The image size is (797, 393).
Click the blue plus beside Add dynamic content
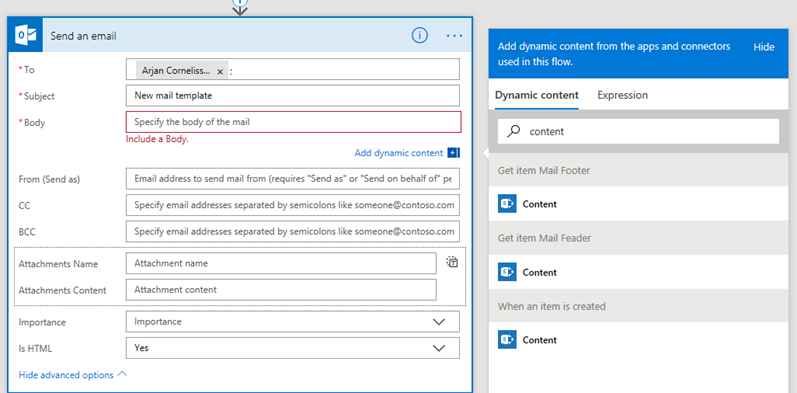coord(453,153)
